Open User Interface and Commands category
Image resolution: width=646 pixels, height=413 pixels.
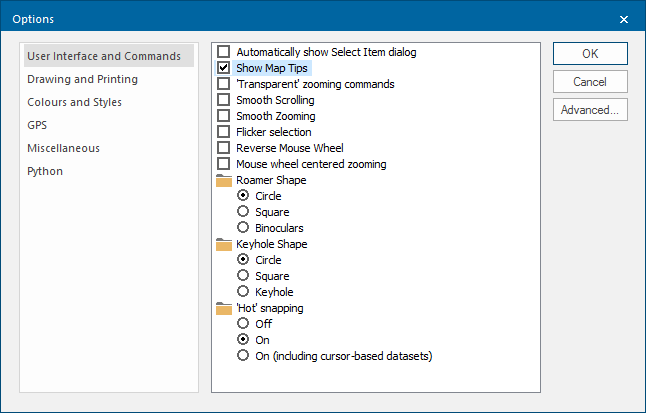point(109,56)
